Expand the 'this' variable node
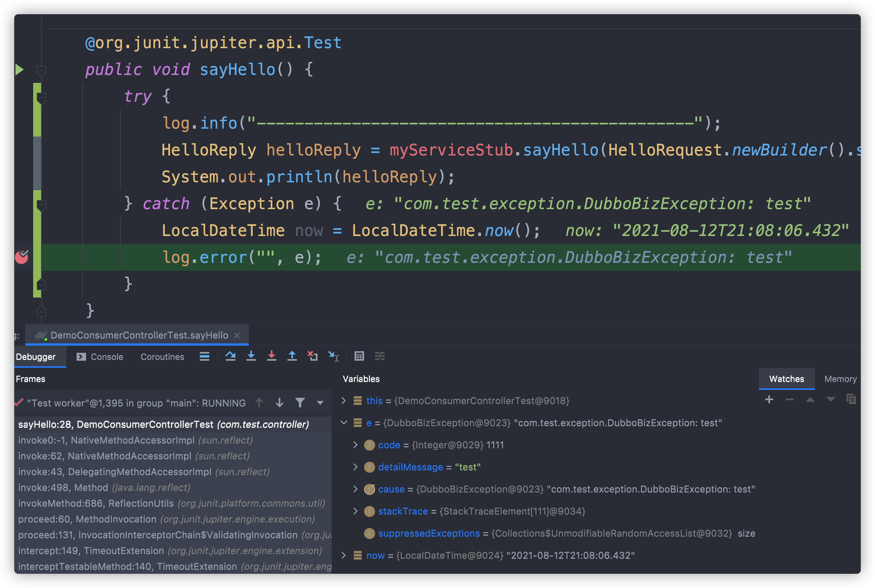The height and width of the screenshot is (588, 875). click(344, 401)
